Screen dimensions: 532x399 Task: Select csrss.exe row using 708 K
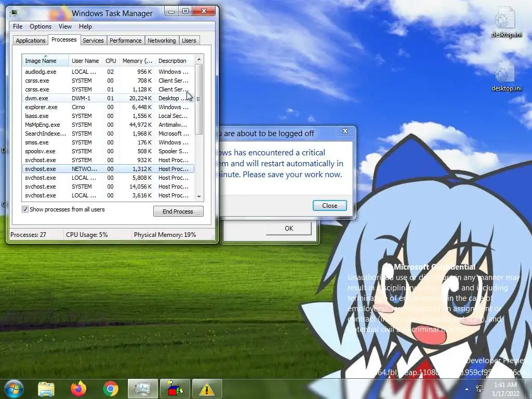coord(108,81)
